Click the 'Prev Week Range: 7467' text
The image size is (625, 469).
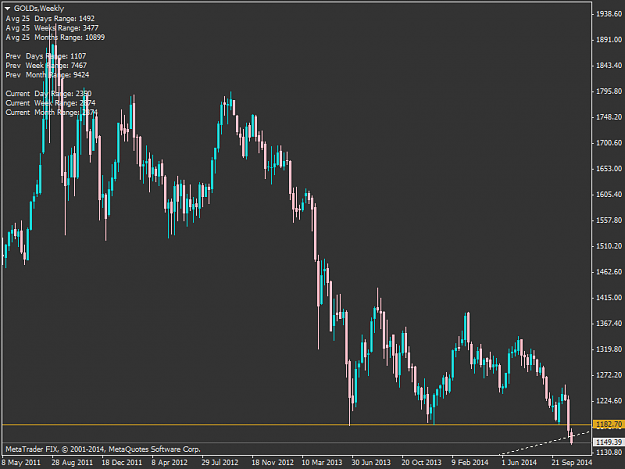click(46, 65)
